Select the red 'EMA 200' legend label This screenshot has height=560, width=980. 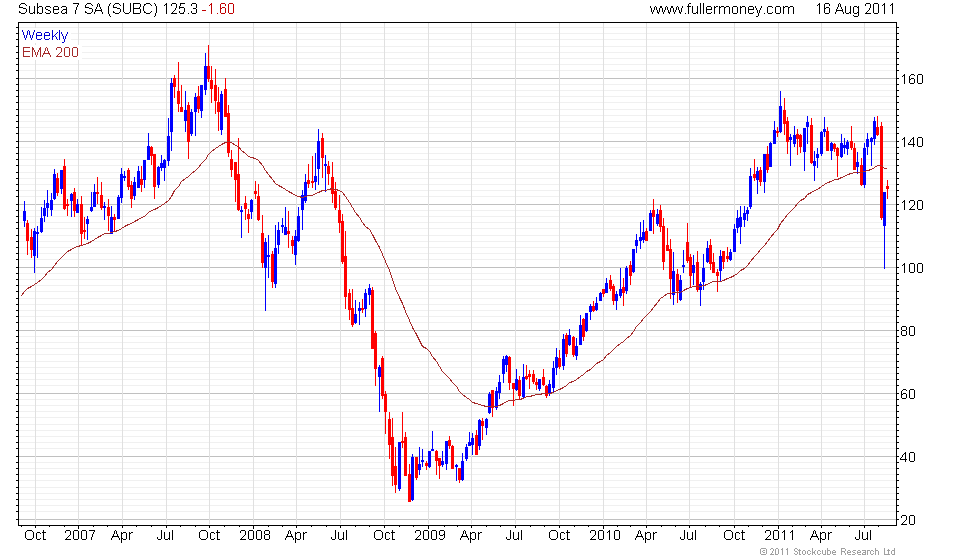(51, 52)
